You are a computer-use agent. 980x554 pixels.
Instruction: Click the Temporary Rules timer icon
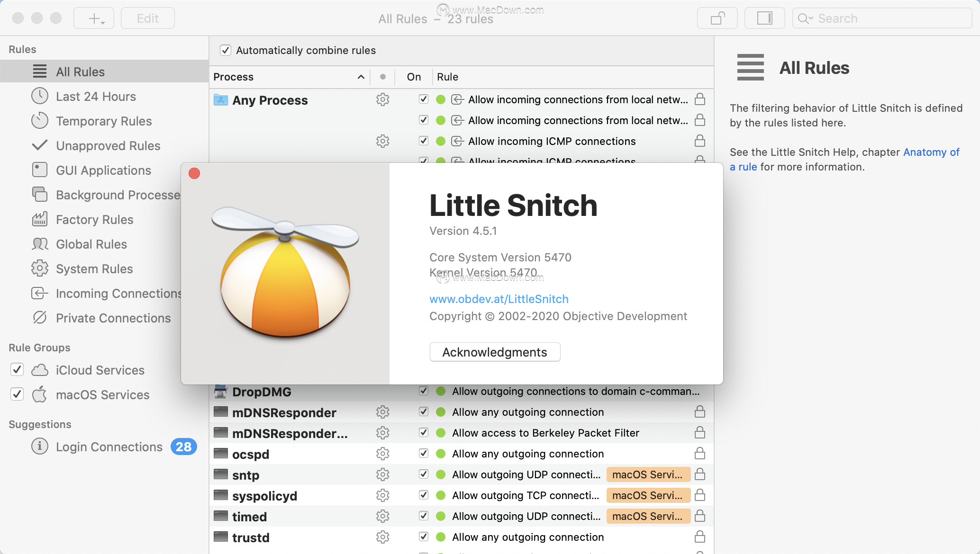pyautogui.click(x=40, y=121)
